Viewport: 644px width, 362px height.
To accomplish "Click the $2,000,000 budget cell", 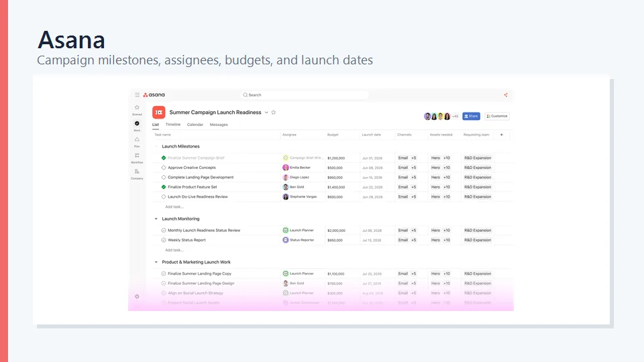I will point(336,231).
